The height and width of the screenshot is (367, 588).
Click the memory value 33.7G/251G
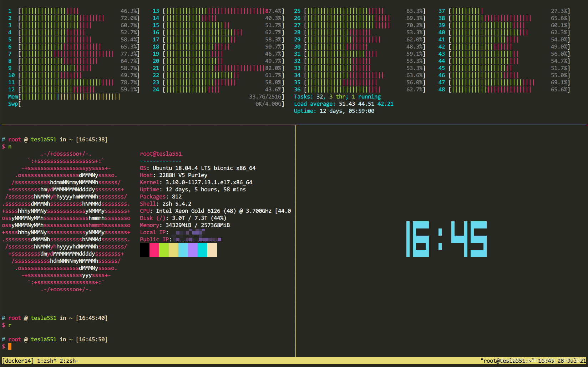[x=265, y=97]
